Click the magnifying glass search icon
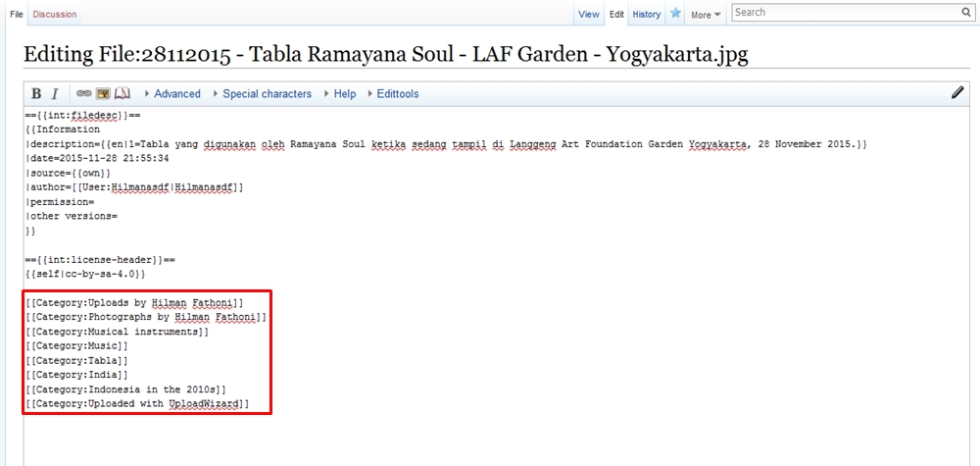 [x=965, y=13]
